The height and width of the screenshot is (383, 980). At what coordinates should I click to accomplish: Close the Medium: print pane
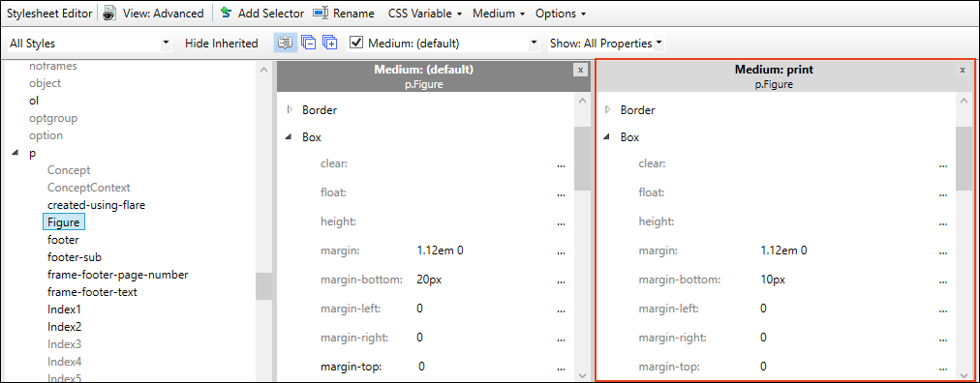tap(963, 70)
